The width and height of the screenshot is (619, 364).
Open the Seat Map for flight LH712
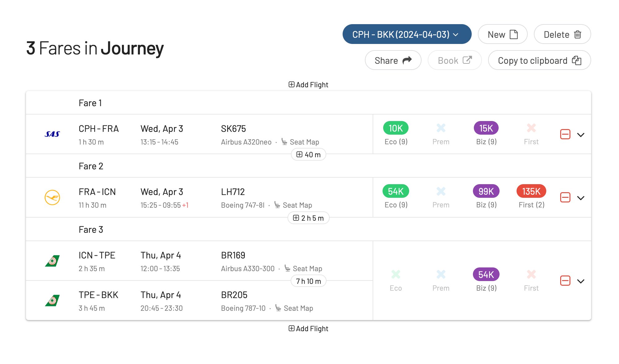pyautogui.click(x=297, y=205)
